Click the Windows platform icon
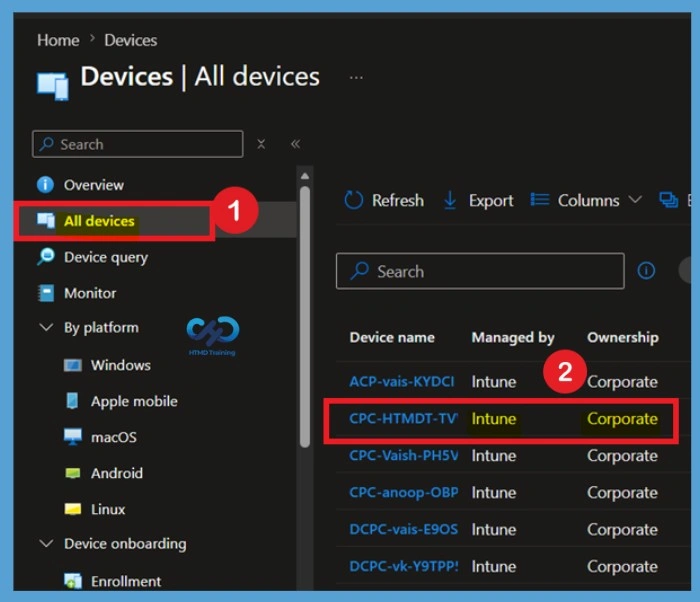 (x=72, y=365)
